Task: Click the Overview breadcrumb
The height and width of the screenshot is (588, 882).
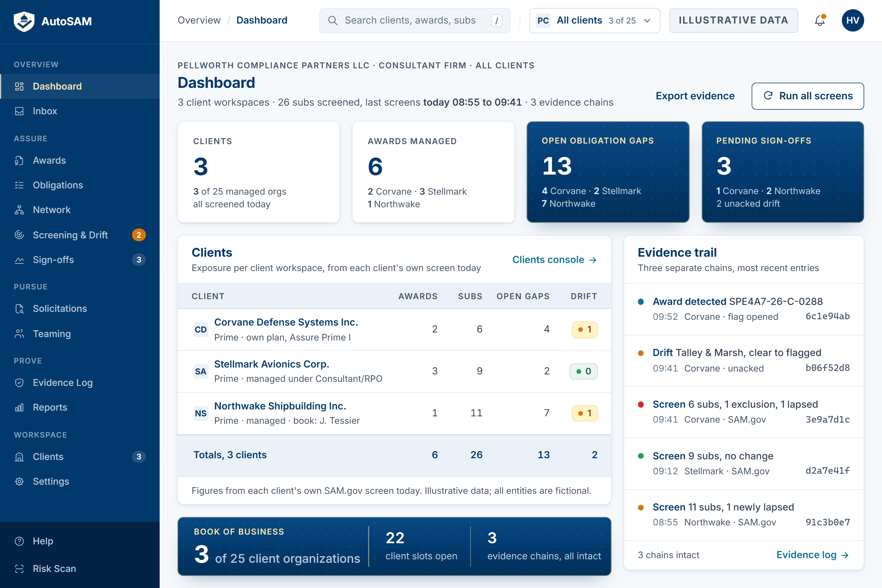Action: 199,20
